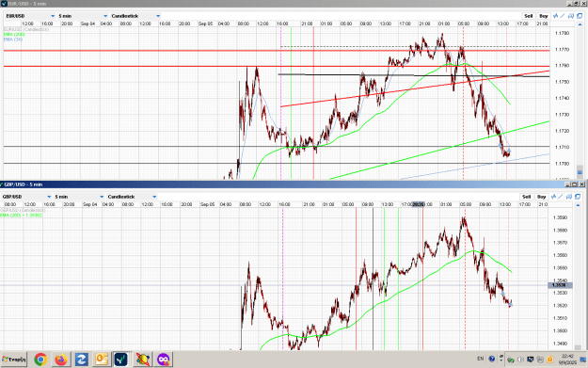588x368 pixels.
Task: Click the orange tray icon near the clock
Action: pyautogui.click(x=549, y=360)
